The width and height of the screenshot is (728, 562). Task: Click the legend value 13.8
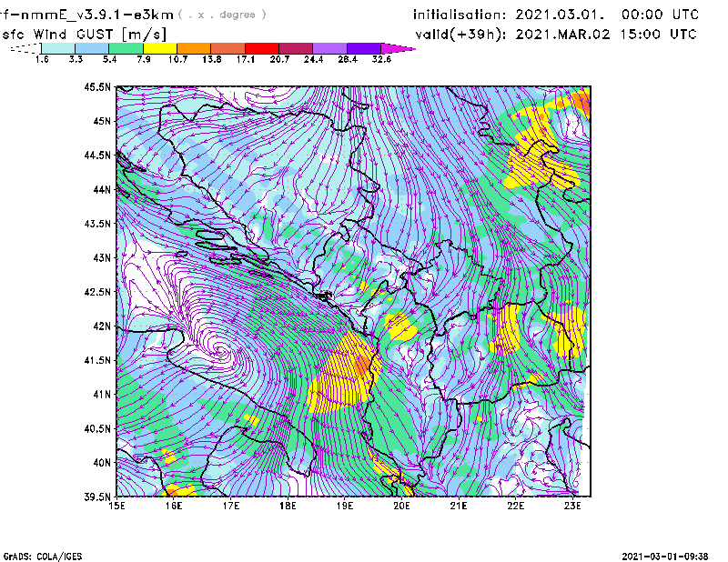[x=212, y=59]
